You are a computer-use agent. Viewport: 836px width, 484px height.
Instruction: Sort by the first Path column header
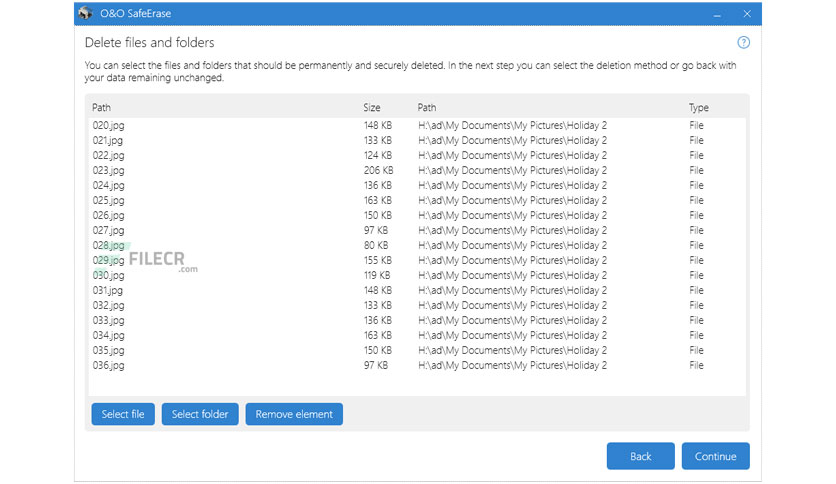click(101, 108)
